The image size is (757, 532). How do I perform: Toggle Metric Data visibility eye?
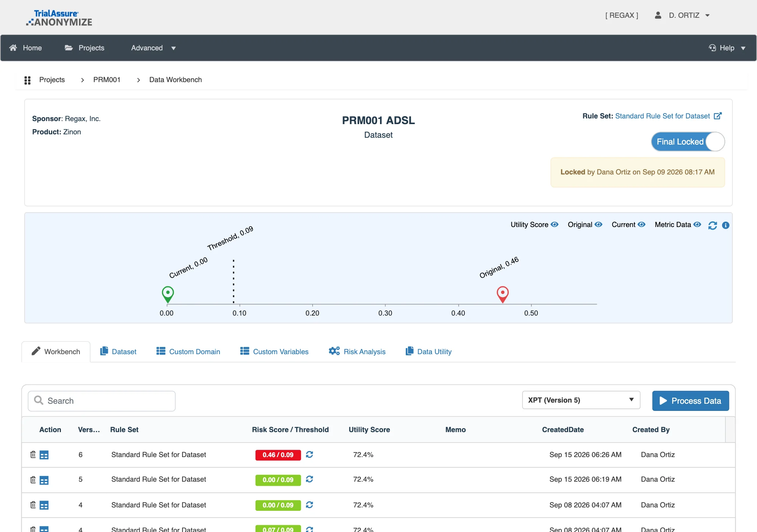coord(697,224)
